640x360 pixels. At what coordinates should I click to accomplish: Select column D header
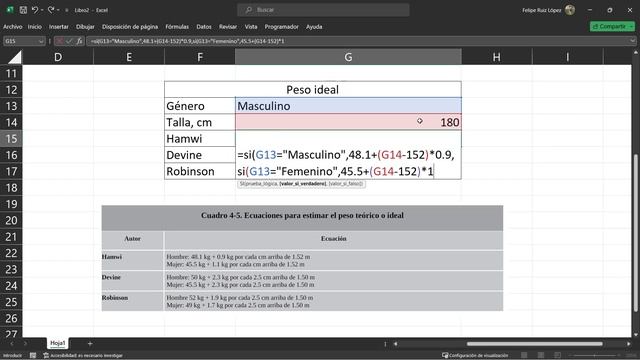pyautogui.click(x=58, y=57)
